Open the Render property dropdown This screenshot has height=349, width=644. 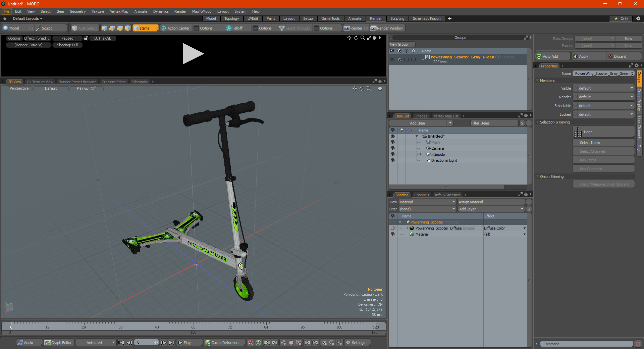[x=606, y=97]
